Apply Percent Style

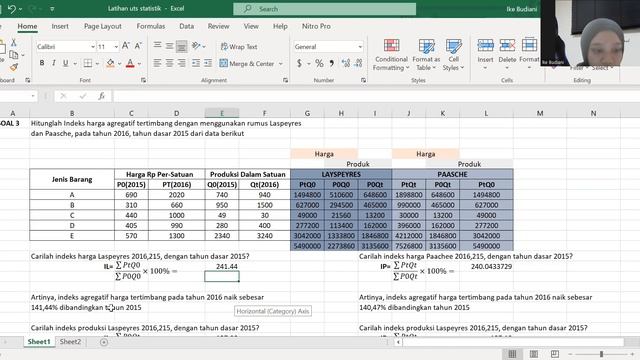[x=319, y=63]
